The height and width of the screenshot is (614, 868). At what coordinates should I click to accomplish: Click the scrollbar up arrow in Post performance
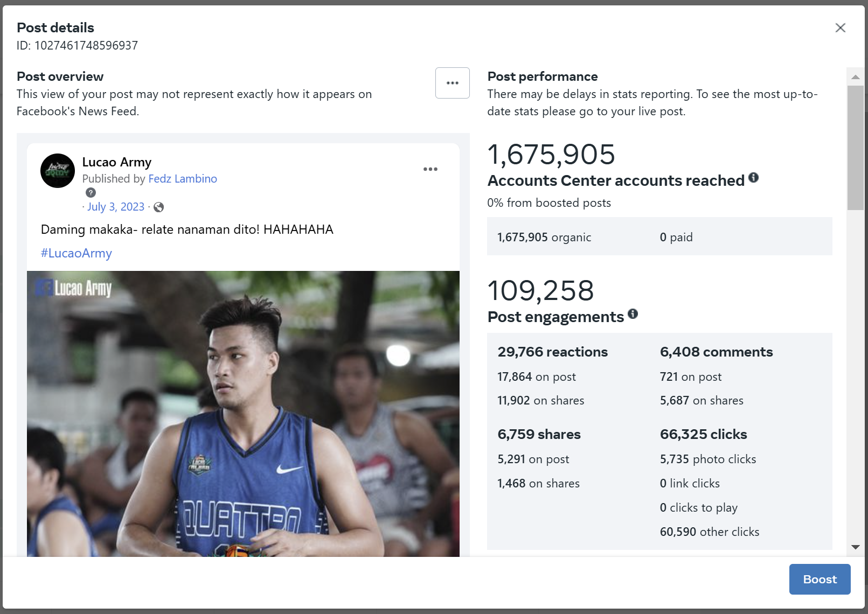(855, 77)
